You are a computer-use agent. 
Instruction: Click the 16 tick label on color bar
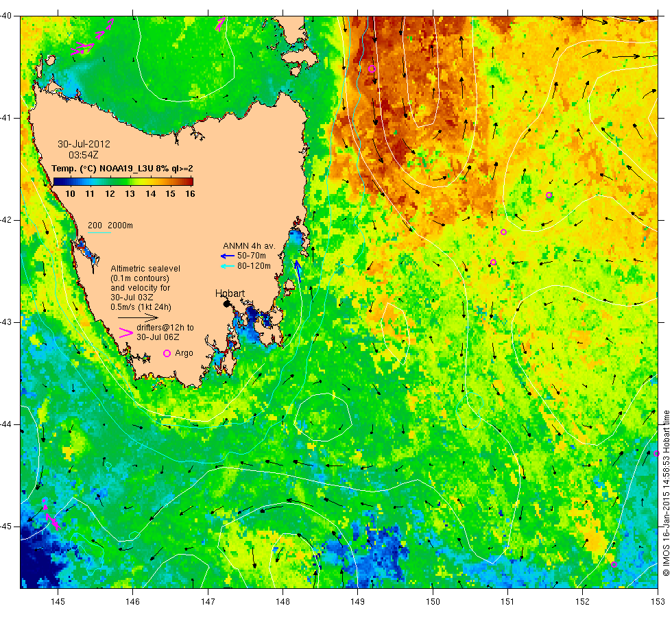pos(191,193)
